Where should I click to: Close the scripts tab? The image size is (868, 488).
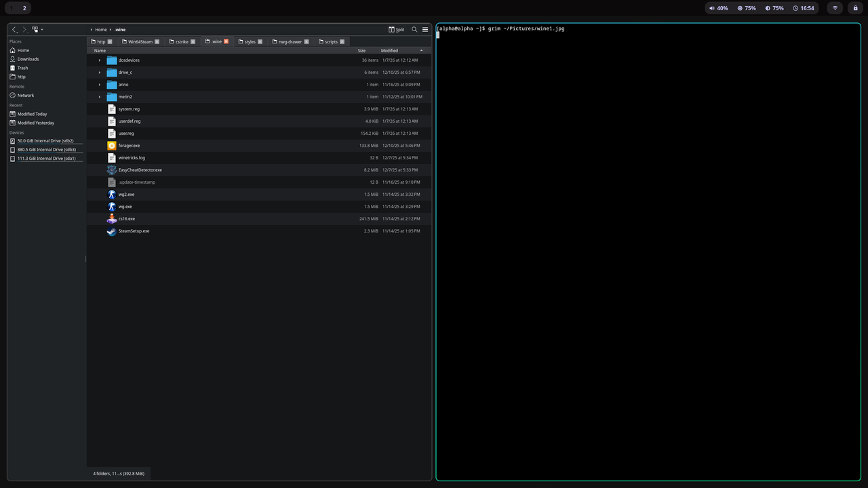click(342, 41)
